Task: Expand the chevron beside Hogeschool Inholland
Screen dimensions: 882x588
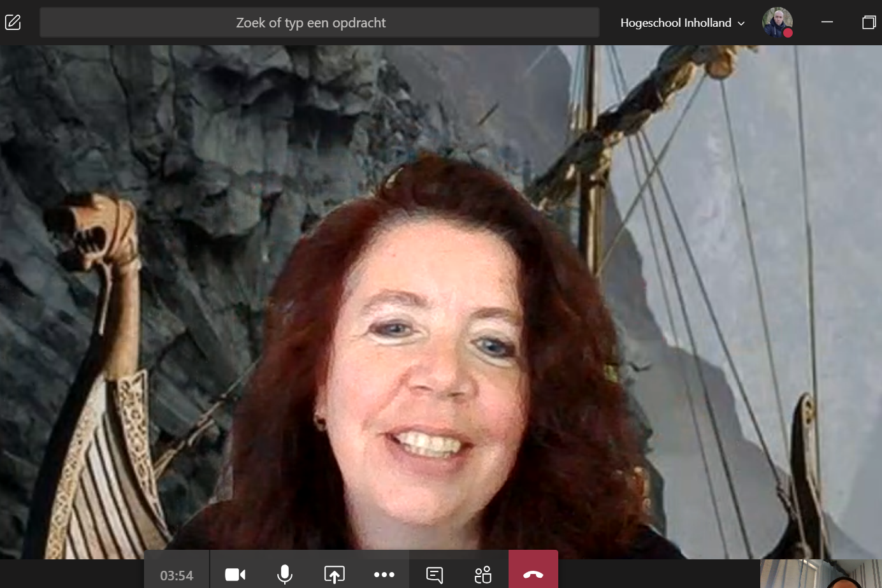Action: (x=741, y=24)
